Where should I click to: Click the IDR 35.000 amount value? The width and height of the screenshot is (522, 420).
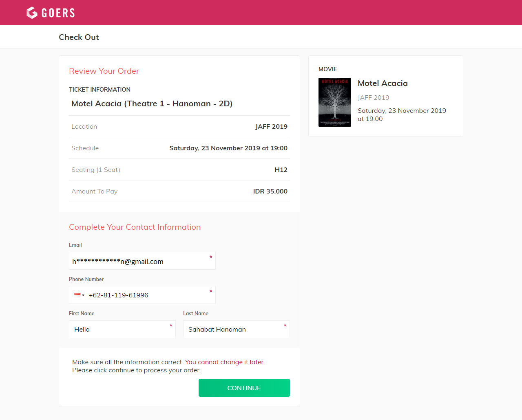(x=270, y=191)
